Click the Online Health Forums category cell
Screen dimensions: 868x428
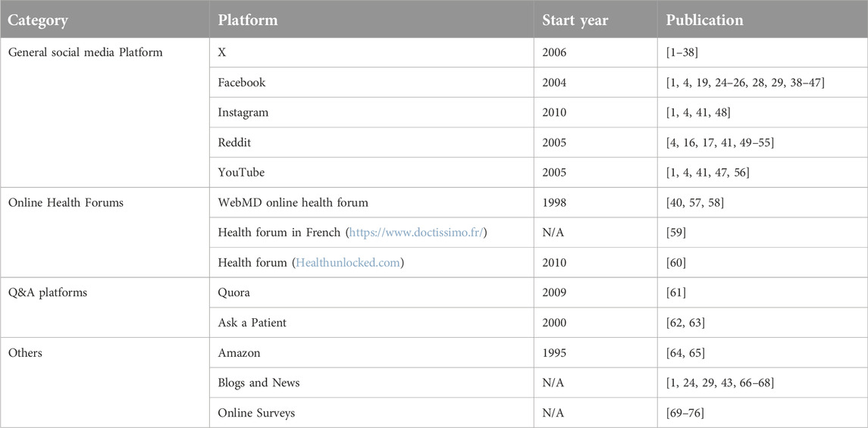coord(66,203)
